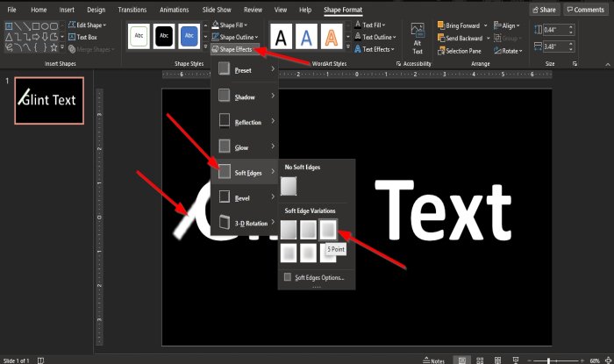Click the Text Box tool icon
The height and width of the screenshot is (364, 614).
(72, 37)
